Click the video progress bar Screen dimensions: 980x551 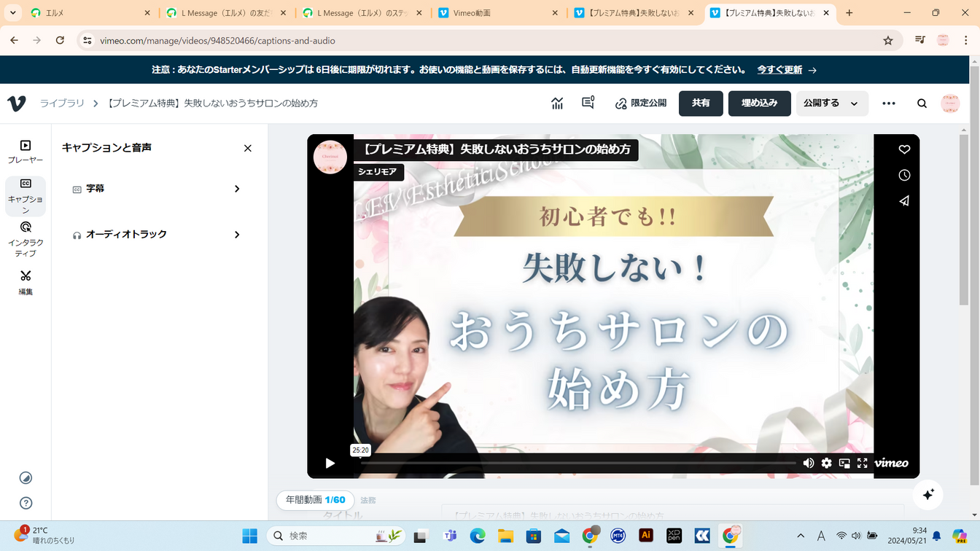[x=577, y=463]
